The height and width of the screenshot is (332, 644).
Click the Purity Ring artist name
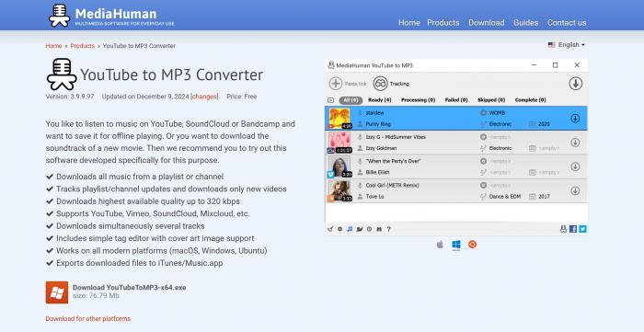[x=378, y=124]
